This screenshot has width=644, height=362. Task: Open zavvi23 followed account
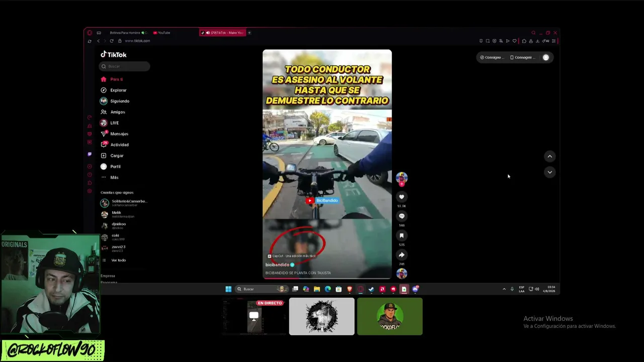pos(113,248)
